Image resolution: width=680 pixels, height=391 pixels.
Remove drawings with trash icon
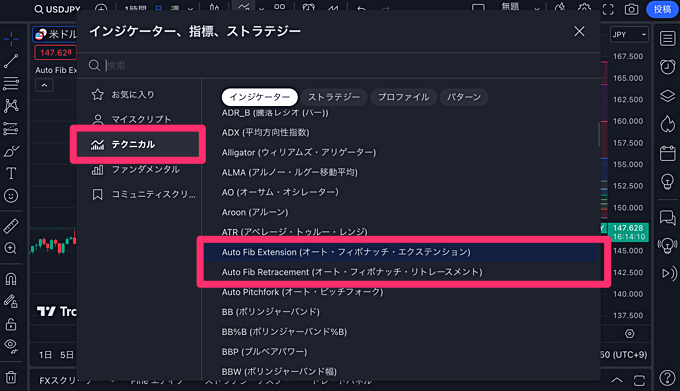pyautogui.click(x=11, y=377)
